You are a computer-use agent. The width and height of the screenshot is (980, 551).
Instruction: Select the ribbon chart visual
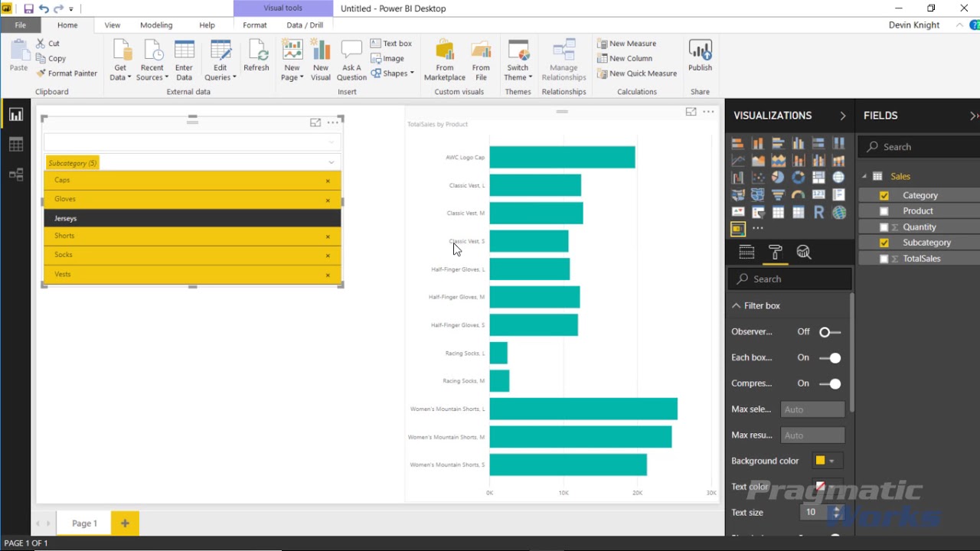click(839, 161)
